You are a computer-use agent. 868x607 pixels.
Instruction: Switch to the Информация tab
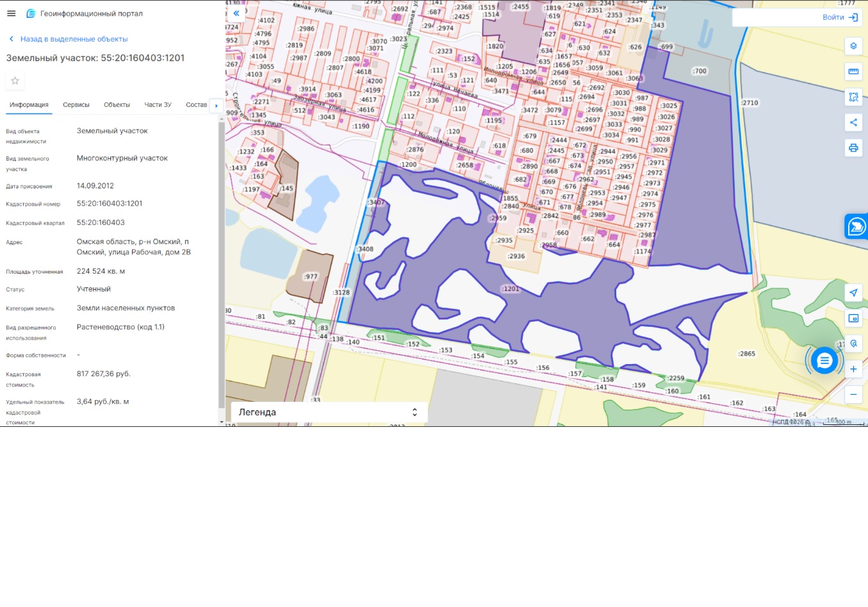(29, 104)
